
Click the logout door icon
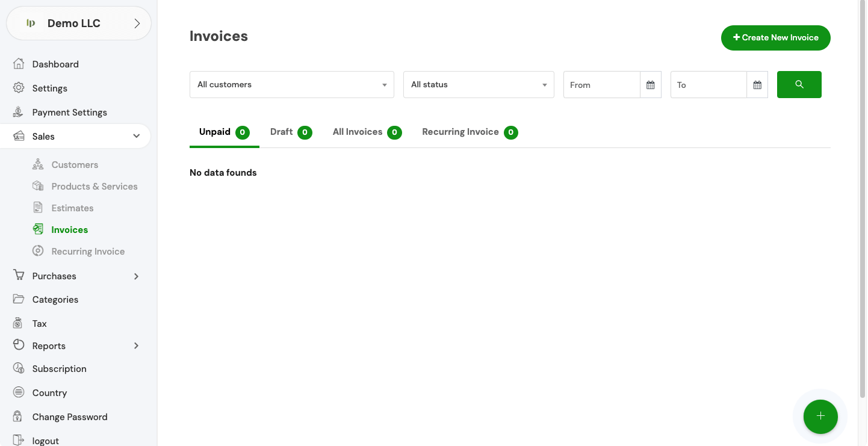19,441
